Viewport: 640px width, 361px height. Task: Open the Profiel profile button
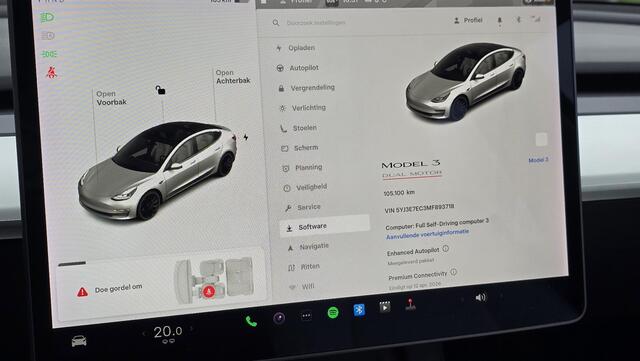pos(468,20)
